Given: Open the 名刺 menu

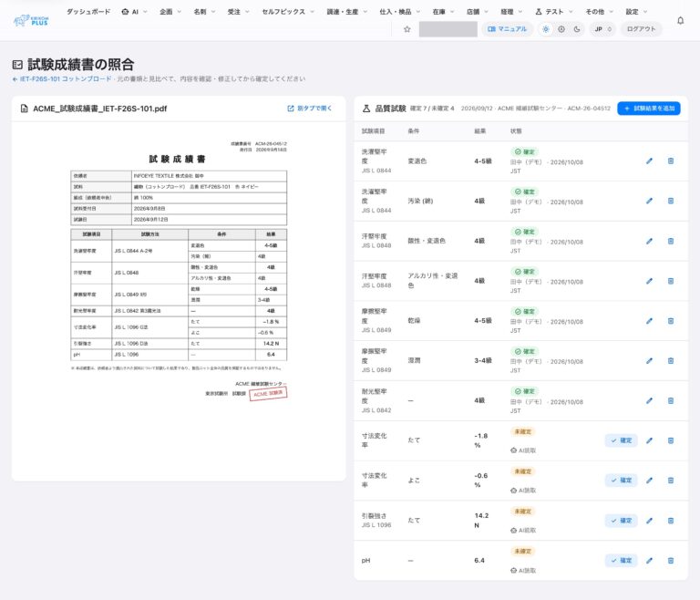Looking at the screenshot, I should pyautogui.click(x=204, y=12).
